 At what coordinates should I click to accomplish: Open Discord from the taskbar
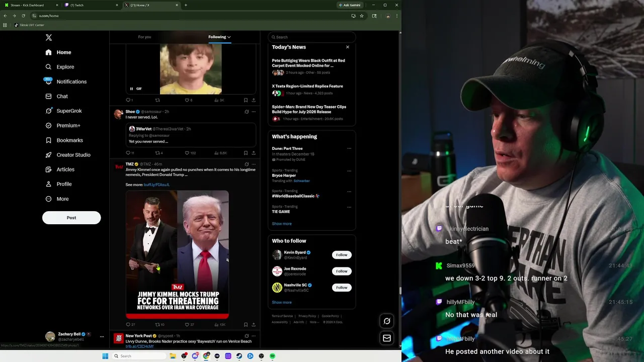(195, 356)
